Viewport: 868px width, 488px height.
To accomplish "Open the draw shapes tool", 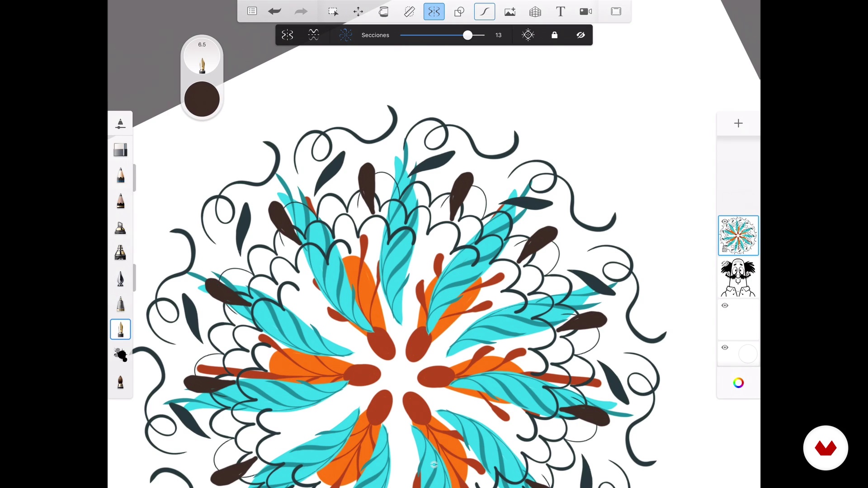I will 459,11.
